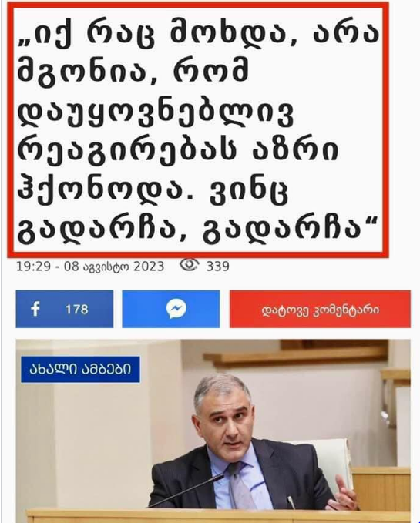This screenshot has height=523, width=420.
Task: Open the "ახალი ამბები" category tag
Action: coord(80,369)
